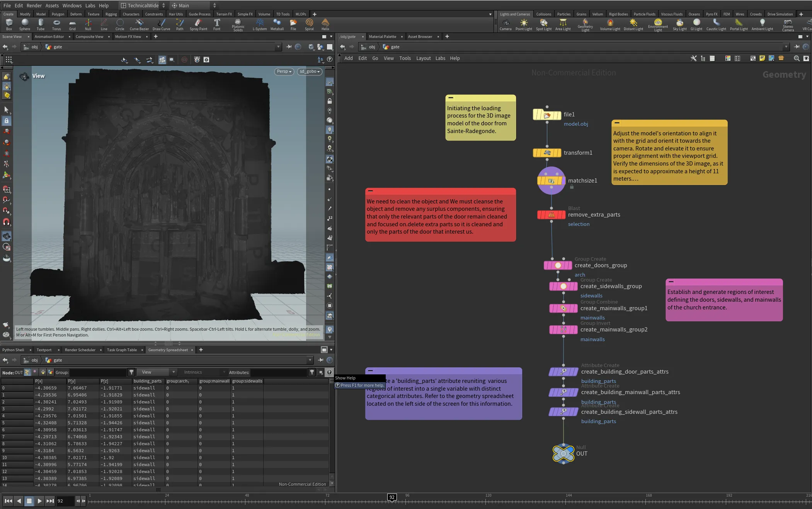Select the Torus shelf tool
812x509 pixels.
click(x=56, y=24)
